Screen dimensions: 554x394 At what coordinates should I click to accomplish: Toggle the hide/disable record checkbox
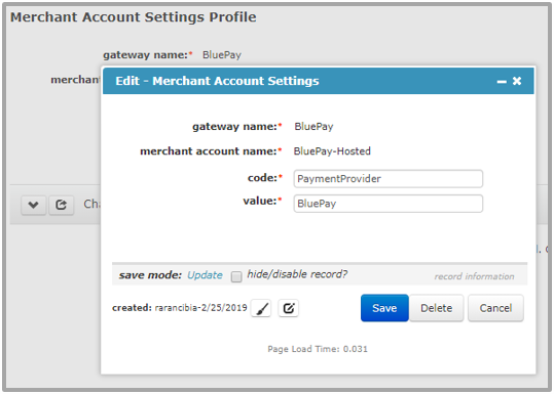click(236, 276)
